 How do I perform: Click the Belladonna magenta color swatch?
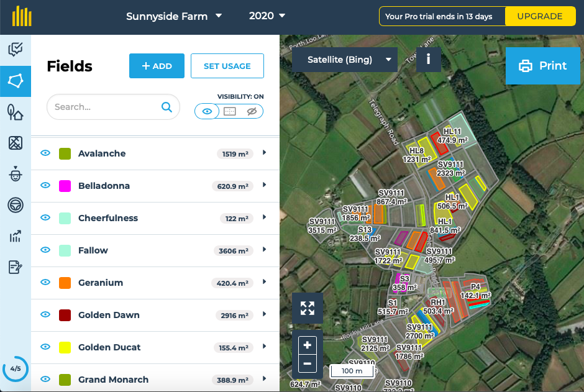[x=65, y=186]
